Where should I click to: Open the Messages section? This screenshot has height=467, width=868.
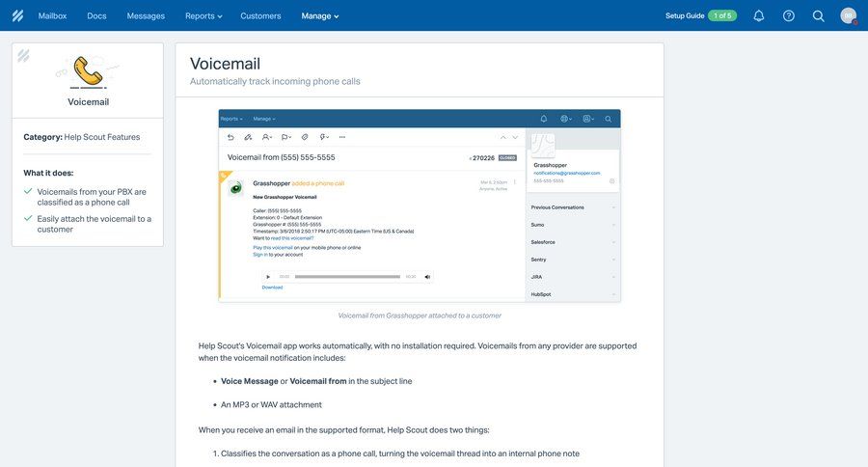click(146, 16)
